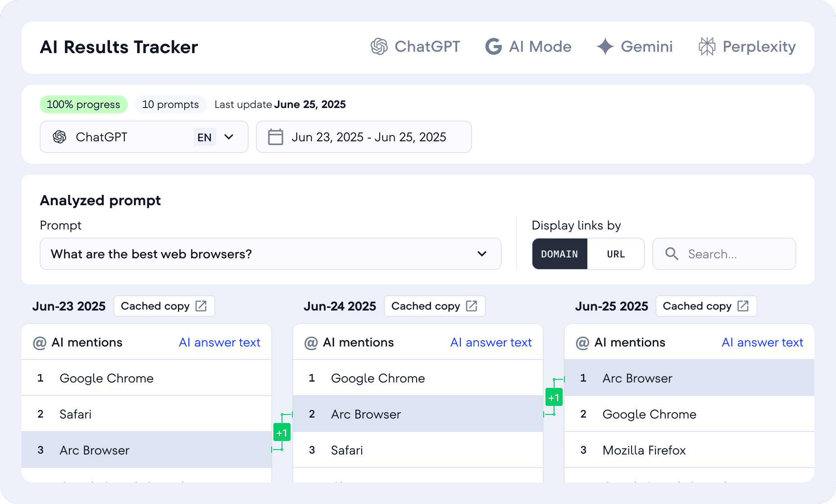Click the Jun-24 2025 column heading

(x=340, y=306)
